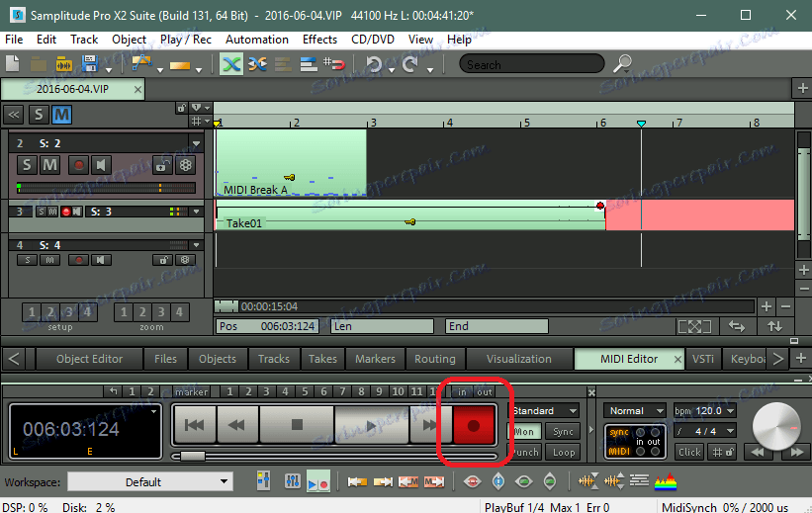This screenshot has width=812, height=513.
Task: Switch to the Routing tab
Action: [434, 359]
